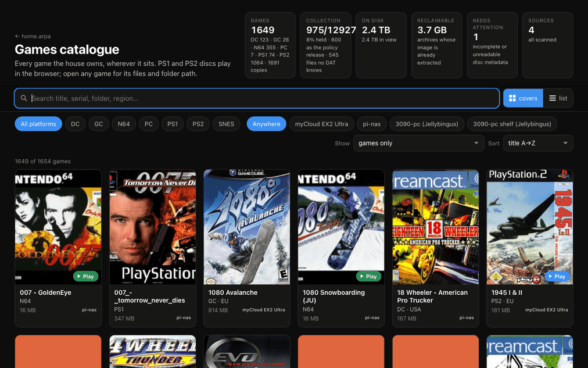Click the GC · EU region label
Image resolution: width=588 pixels, height=368 pixels.
coord(218,301)
